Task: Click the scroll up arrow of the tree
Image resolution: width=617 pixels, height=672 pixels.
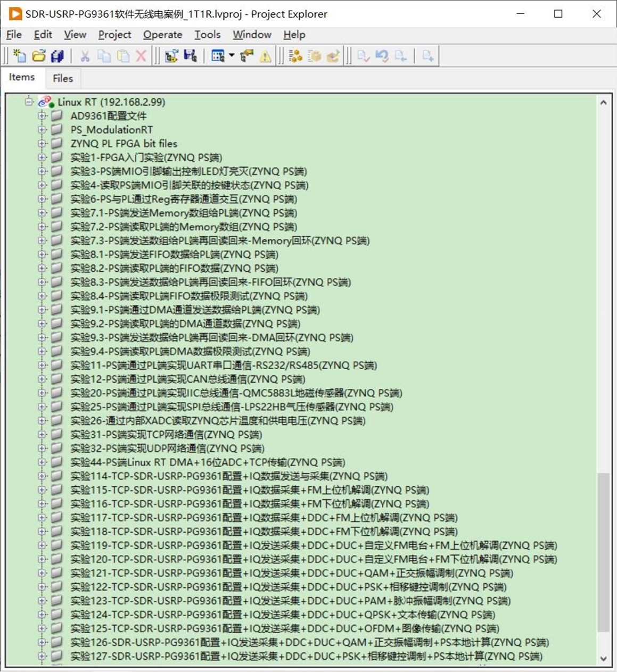Action: [603, 102]
